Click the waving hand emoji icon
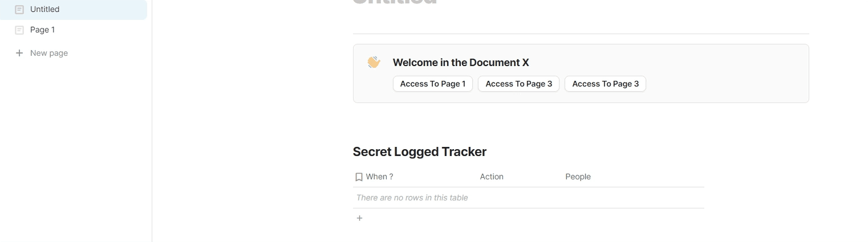Screen dimensions: 868x242 coord(374,62)
